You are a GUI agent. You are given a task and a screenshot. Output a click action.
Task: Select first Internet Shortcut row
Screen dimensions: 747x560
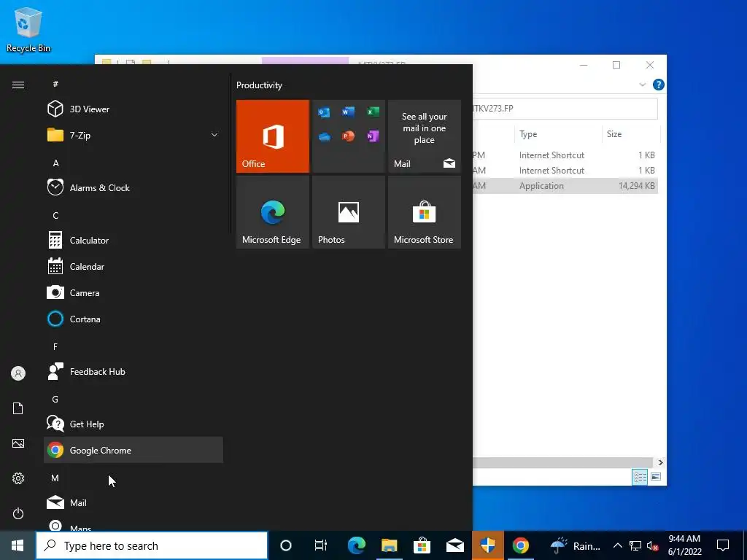pos(565,155)
